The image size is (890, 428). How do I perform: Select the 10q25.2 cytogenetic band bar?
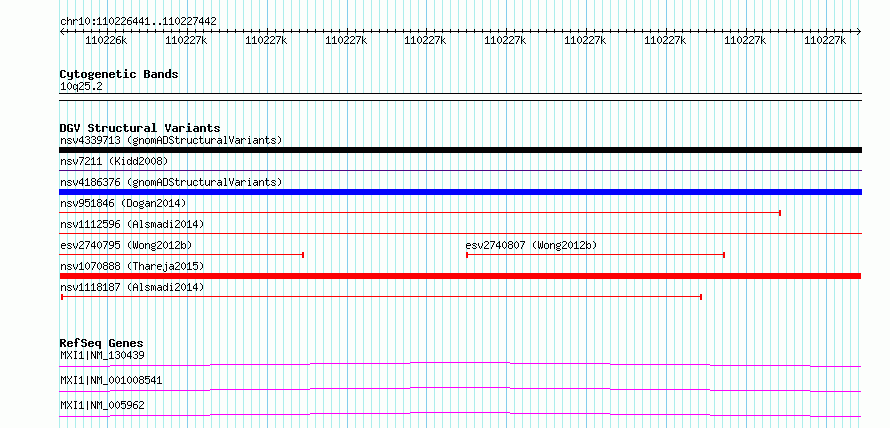pyautogui.click(x=460, y=97)
